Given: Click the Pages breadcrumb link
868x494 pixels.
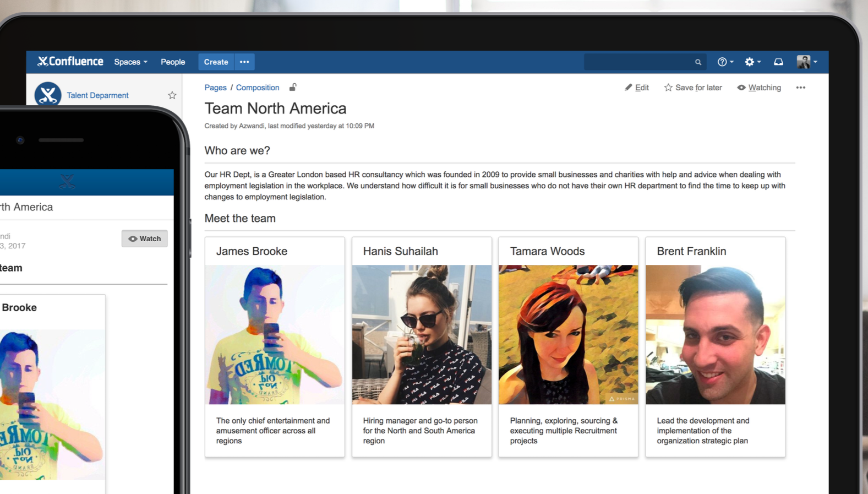Looking at the screenshot, I should [215, 88].
